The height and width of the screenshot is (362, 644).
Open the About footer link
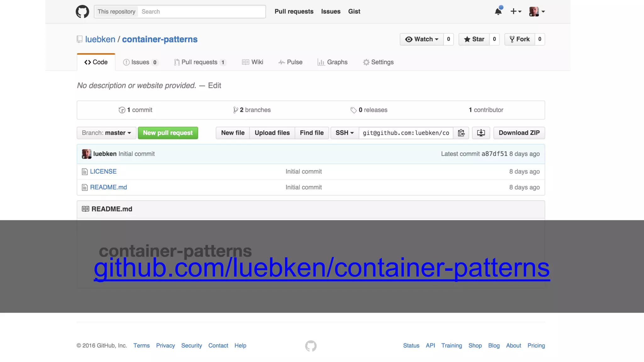(514, 346)
